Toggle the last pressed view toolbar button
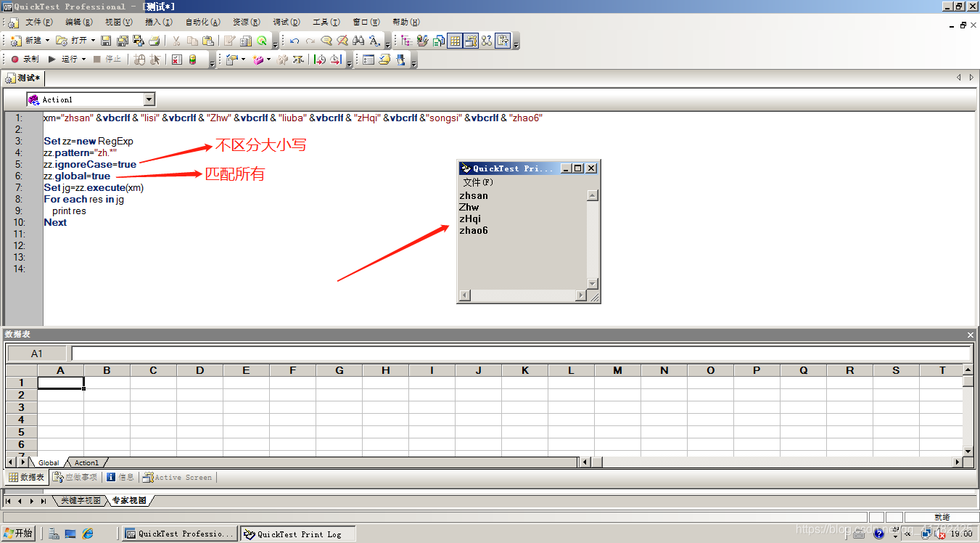980x543 pixels. 503,41
